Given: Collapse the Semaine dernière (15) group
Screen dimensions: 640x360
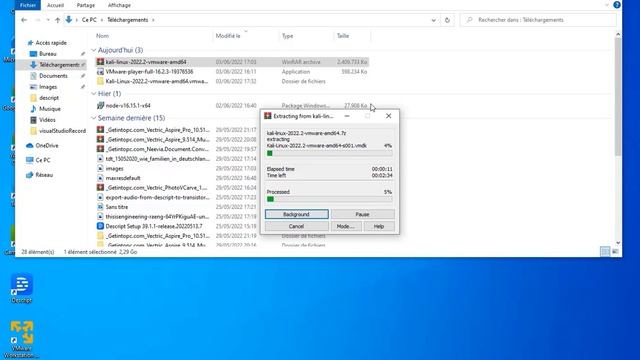Looking at the screenshot, I should (x=93, y=118).
